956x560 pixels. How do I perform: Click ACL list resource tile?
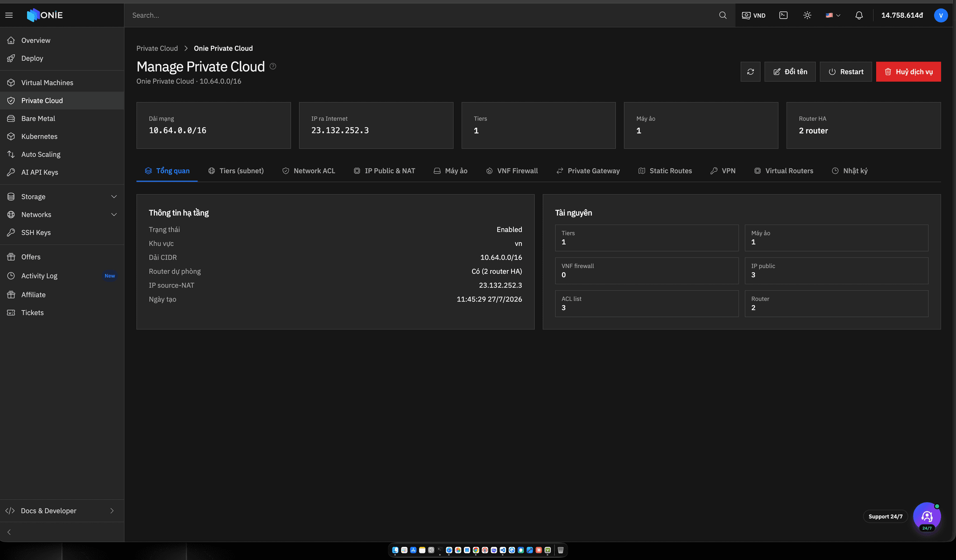tap(647, 303)
